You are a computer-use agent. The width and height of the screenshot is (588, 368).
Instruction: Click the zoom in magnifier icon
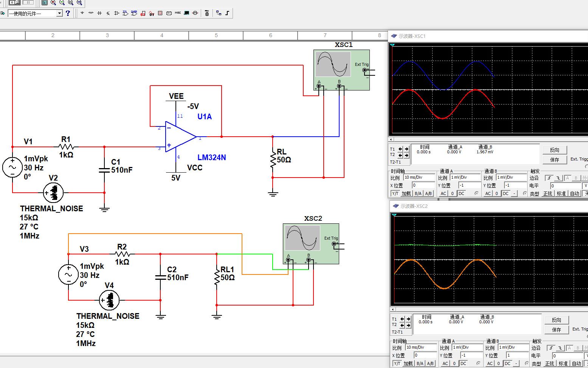tap(53, 3)
